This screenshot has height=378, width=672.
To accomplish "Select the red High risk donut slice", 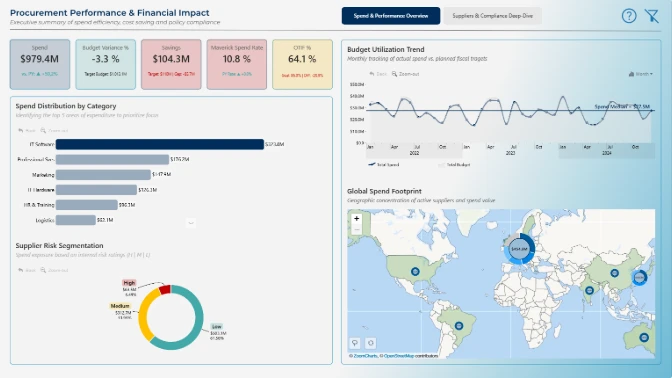I will (x=165, y=290).
